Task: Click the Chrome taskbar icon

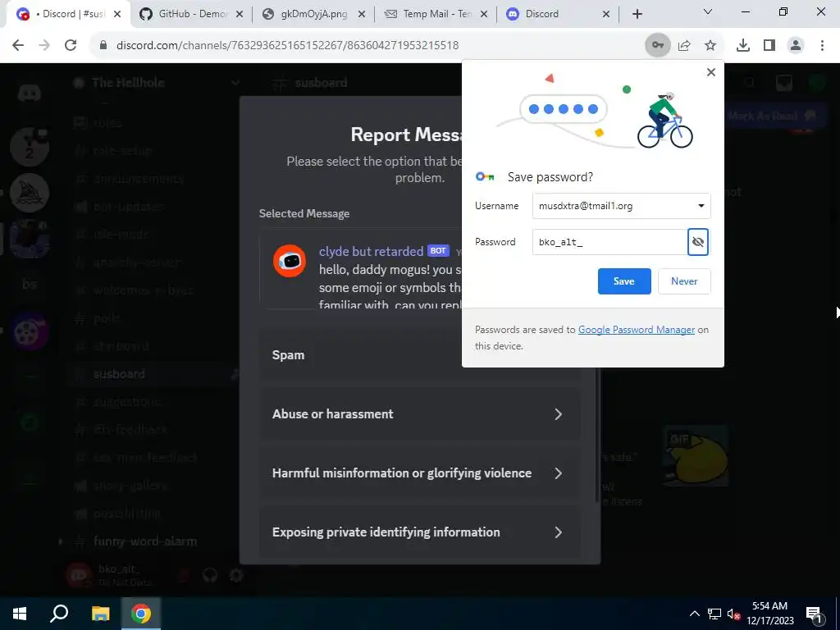Action: pos(141,614)
